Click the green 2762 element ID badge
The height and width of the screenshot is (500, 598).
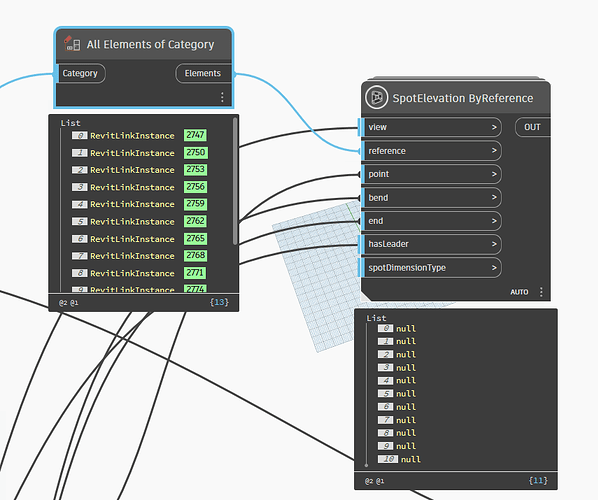pyautogui.click(x=195, y=221)
